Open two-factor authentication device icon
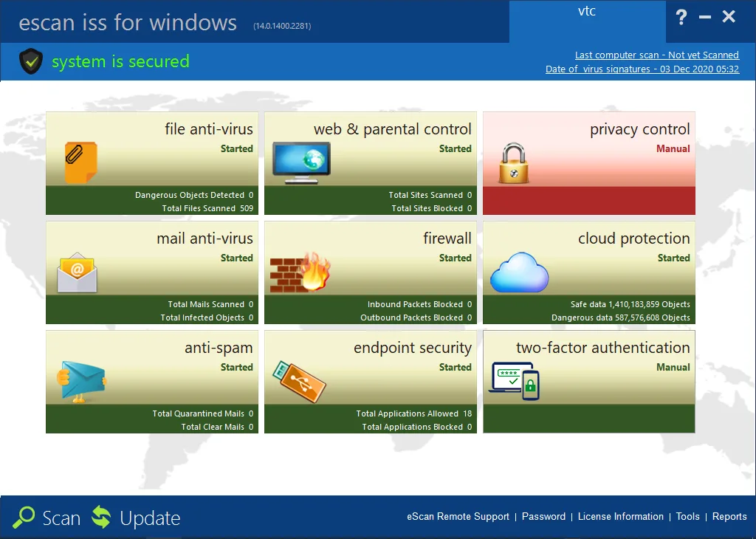Screen dimensions: 756x539 coord(513,381)
